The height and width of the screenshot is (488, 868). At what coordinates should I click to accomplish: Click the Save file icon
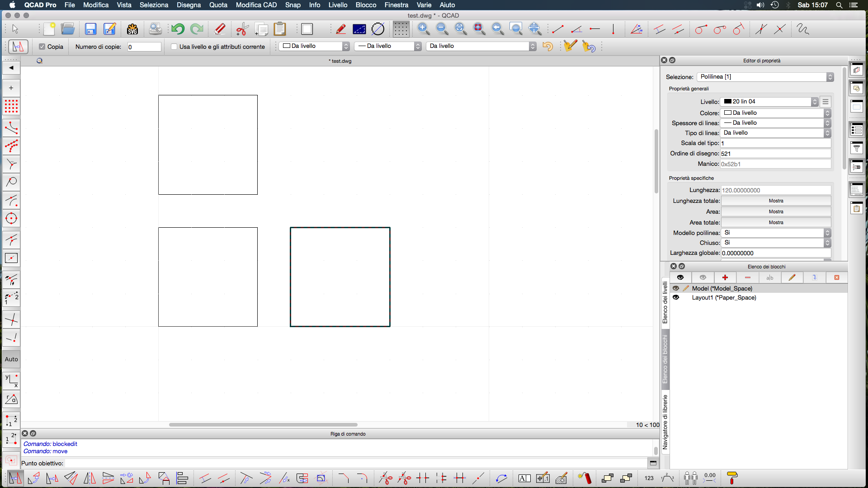[x=91, y=29]
